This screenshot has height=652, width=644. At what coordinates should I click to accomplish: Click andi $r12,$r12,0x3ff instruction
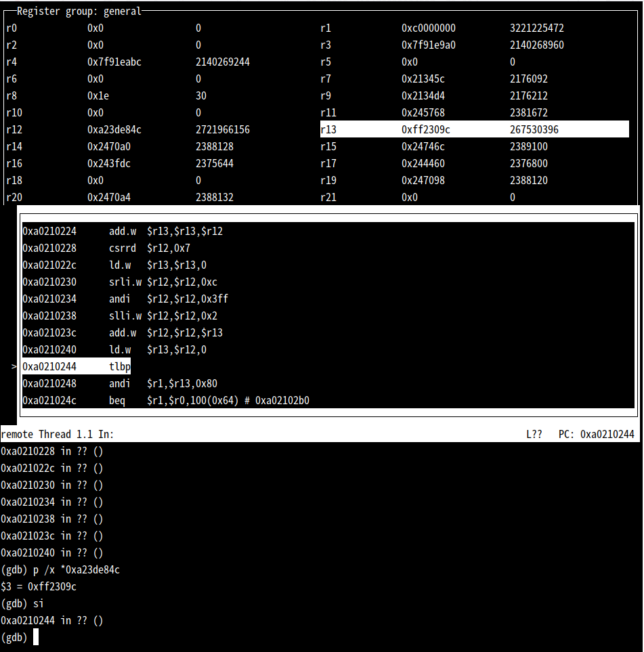[x=125, y=299]
